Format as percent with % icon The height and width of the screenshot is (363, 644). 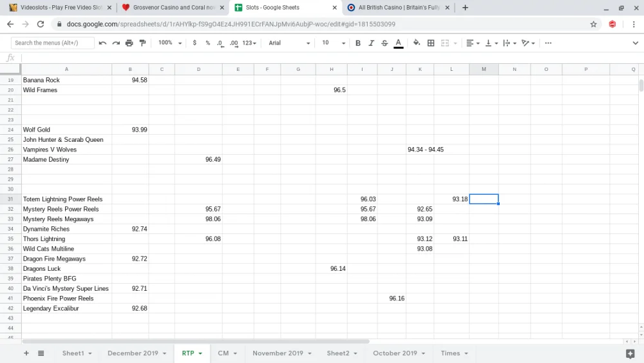point(208,43)
